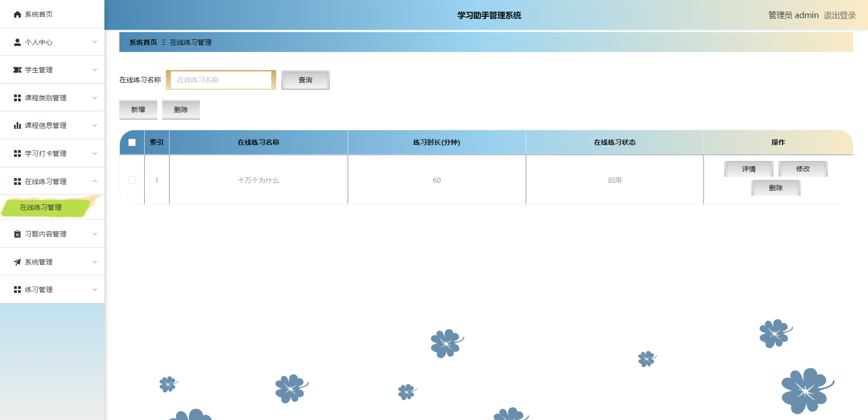Screen dimensions: 868x420
Task: Check the checkbox next to index 1
Action: tap(132, 179)
